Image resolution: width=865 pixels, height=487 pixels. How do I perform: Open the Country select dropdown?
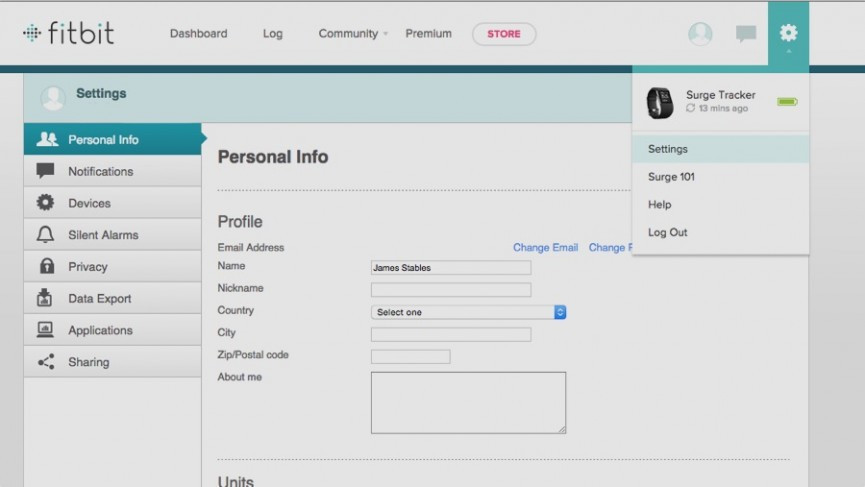pyautogui.click(x=468, y=312)
